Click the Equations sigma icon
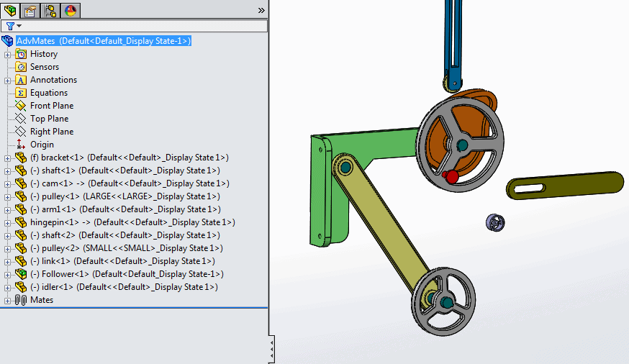The height and width of the screenshot is (364, 629). pyautogui.click(x=21, y=93)
